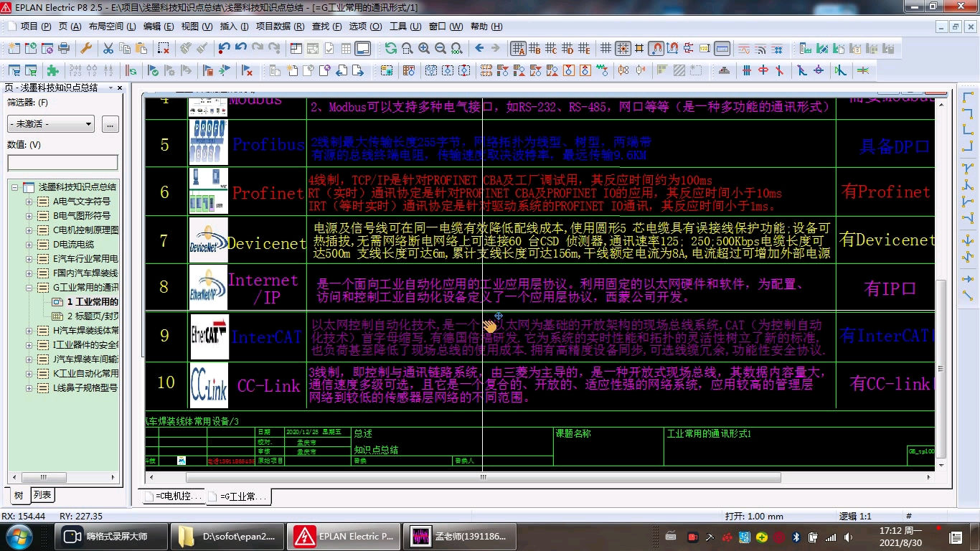980x551 pixels.
Task: Toggle Grid A snap button
Action: coord(518,49)
